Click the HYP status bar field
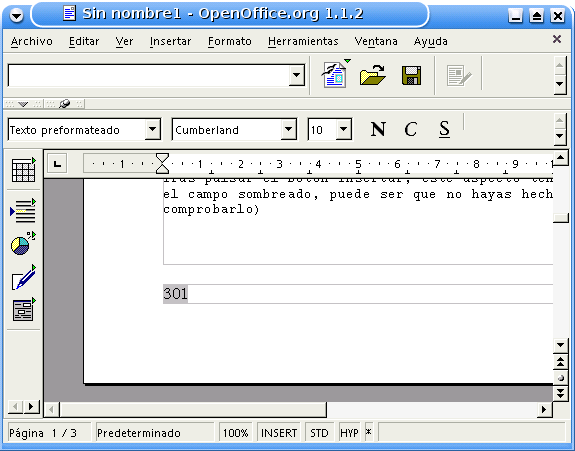The height and width of the screenshot is (451, 575). 349,433
